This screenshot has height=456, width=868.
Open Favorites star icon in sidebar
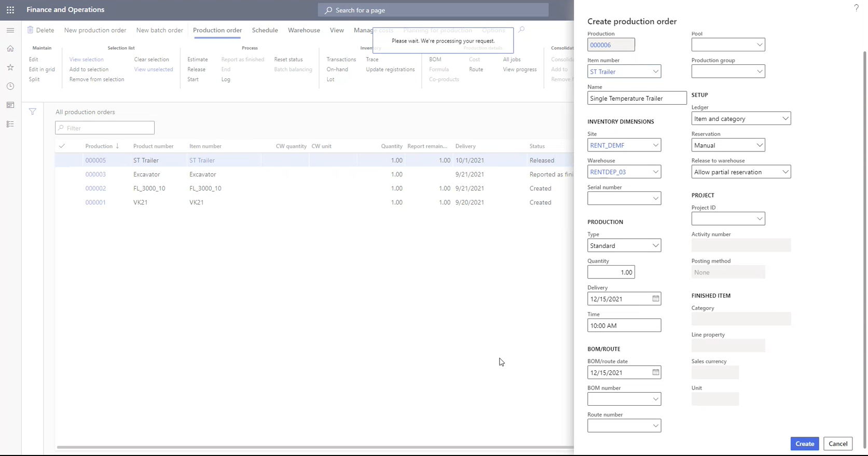click(10, 67)
